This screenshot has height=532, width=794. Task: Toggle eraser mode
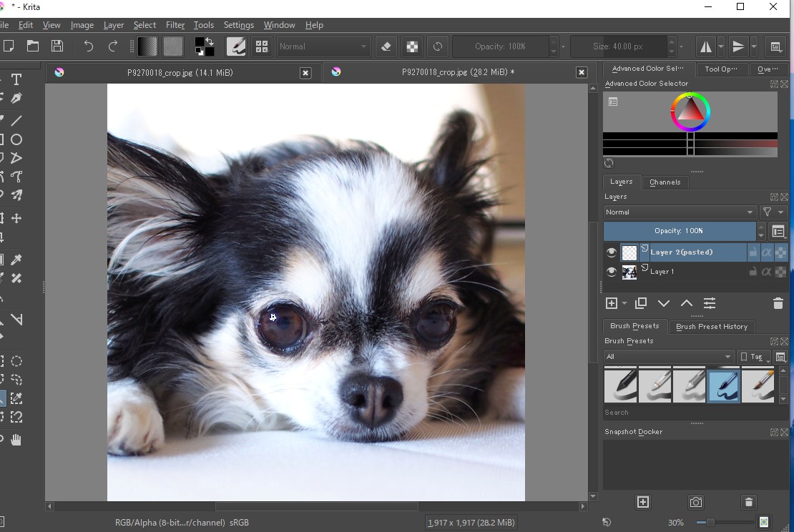[386, 46]
